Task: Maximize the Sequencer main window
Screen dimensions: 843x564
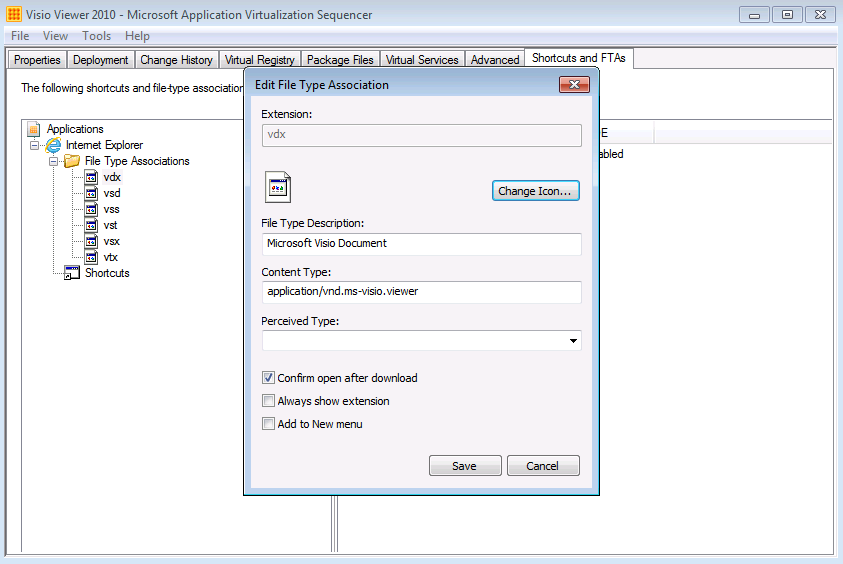Action: (787, 15)
